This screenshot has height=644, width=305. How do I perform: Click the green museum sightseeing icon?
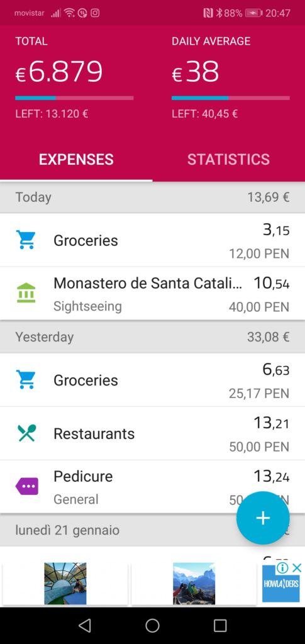26,293
